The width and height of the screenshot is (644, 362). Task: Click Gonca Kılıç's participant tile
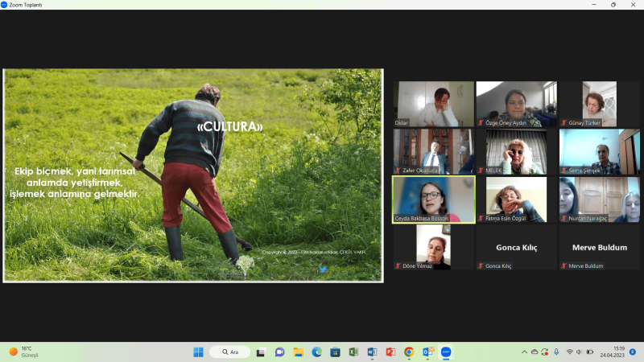pyautogui.click(x=516, y=247)
